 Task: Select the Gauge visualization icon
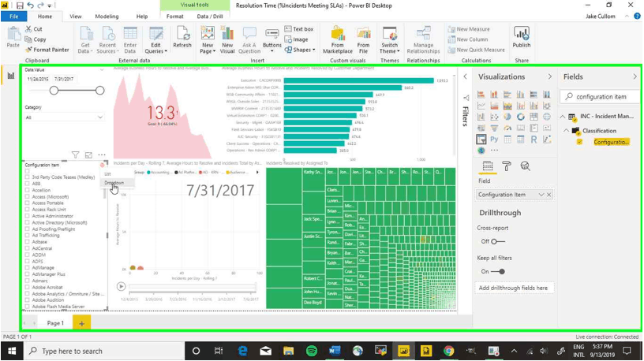pyautogui.click(x=507, y=128)
